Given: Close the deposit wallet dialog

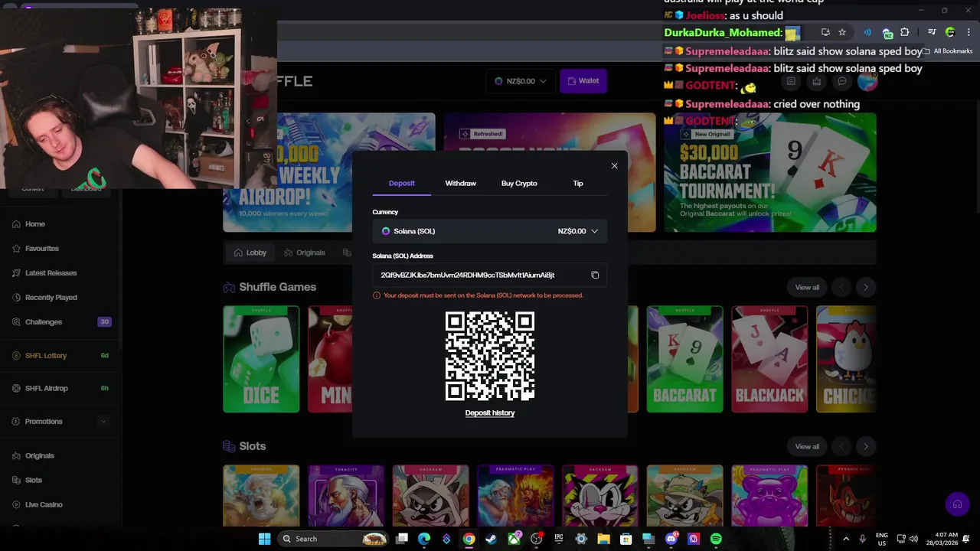Looking at the screenshot, I should coord(614,165).
